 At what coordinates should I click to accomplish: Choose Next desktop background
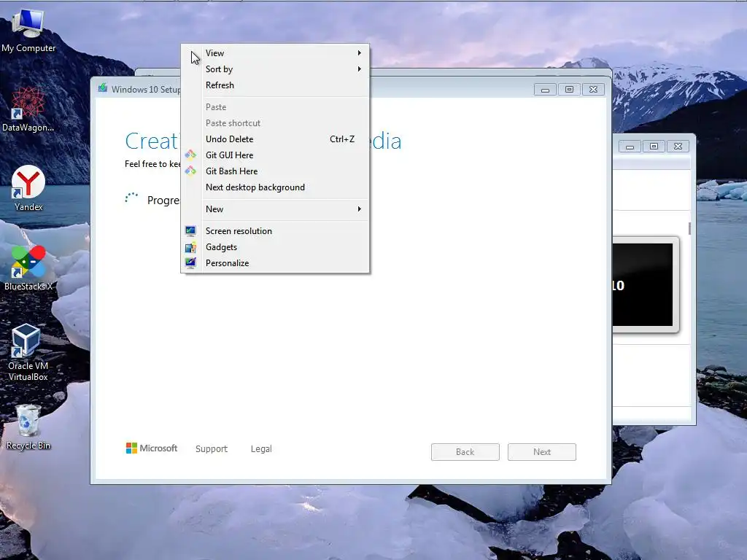click(x=275, y=187)
